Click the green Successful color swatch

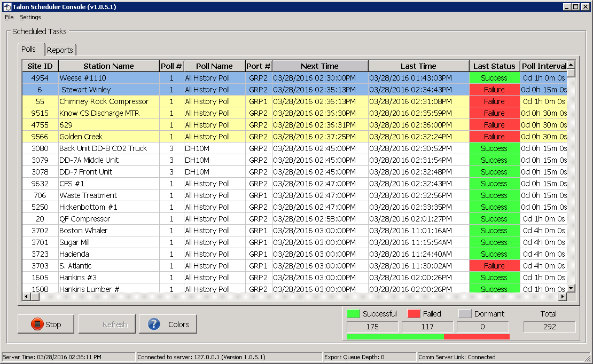point(353,313)
